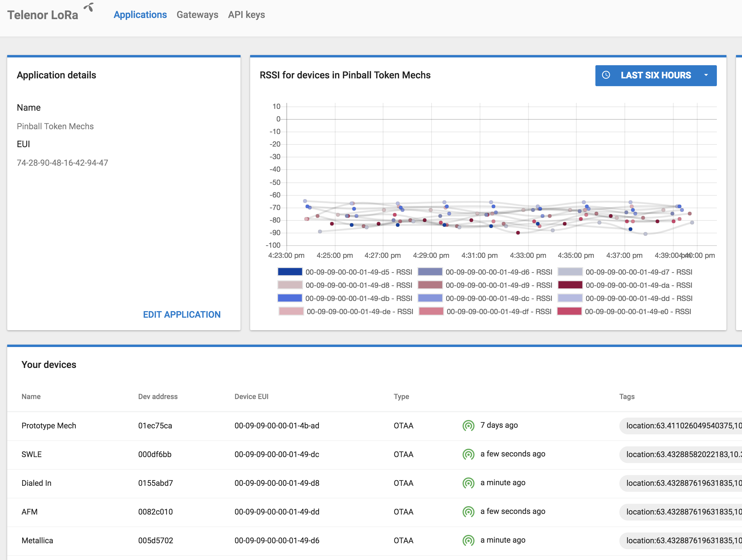742x560 pixels.
Task: Click dev address 01ec75ca
Action: click(x=155, y=426)
